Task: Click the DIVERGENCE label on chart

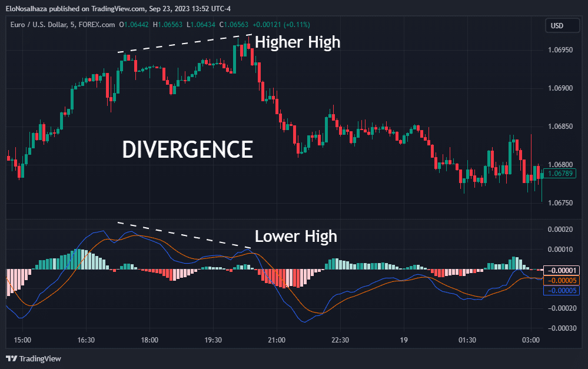Action: coord(188,149)
